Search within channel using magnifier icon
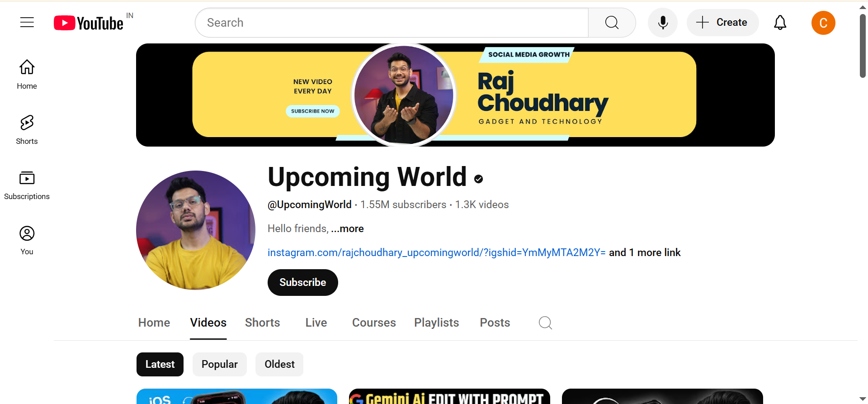Viewport: 868px width, 404px height. coord(545,323)
